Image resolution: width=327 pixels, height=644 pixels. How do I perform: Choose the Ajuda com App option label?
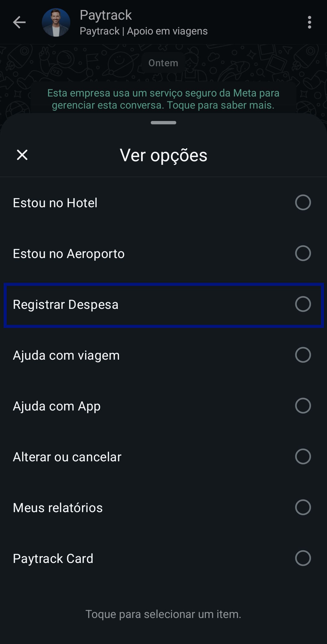click(x=57, y=406)
